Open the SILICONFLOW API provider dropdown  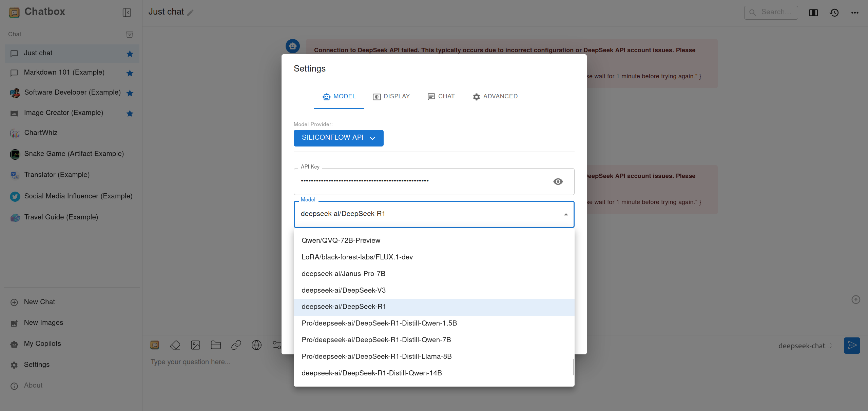tap(338, 138)
